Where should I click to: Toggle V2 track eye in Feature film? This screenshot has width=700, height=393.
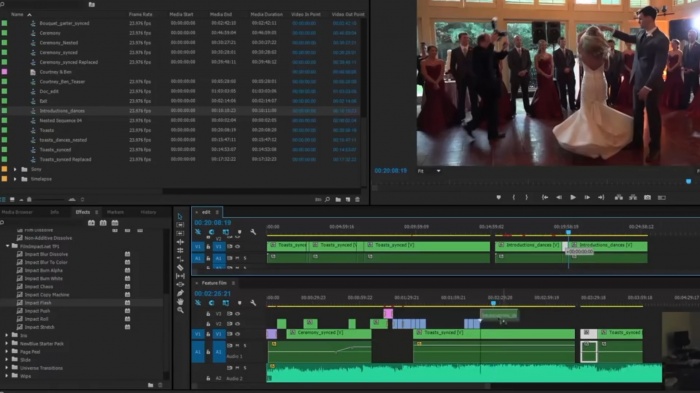click(x=238, y=324)
